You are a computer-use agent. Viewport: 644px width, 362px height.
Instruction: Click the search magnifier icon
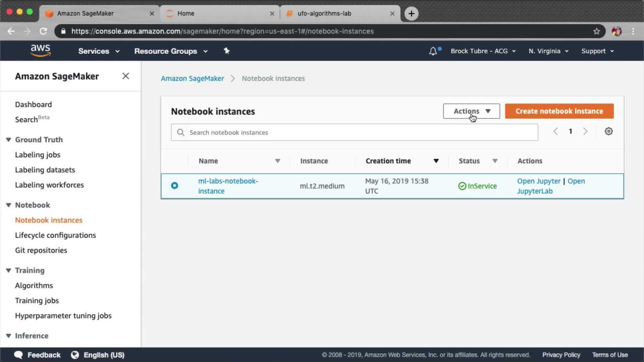click(181, 132)
